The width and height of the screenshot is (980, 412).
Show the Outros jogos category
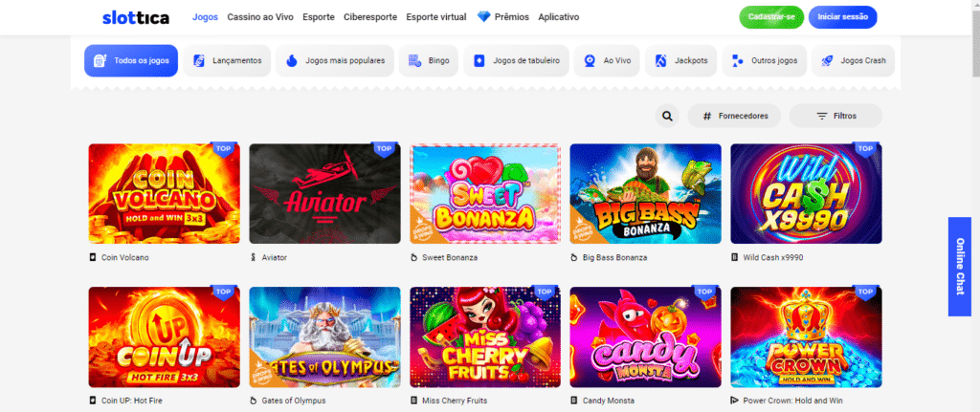(765, 60)
